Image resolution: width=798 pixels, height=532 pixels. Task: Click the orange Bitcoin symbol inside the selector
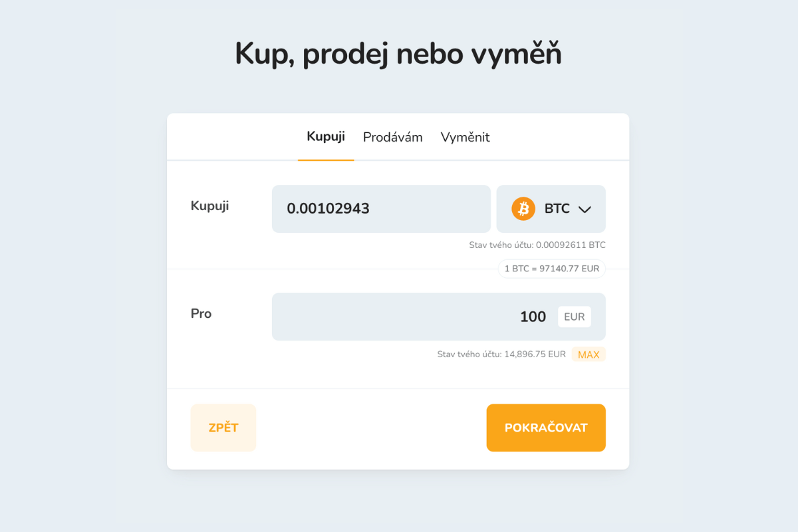[x=523, y=208]
